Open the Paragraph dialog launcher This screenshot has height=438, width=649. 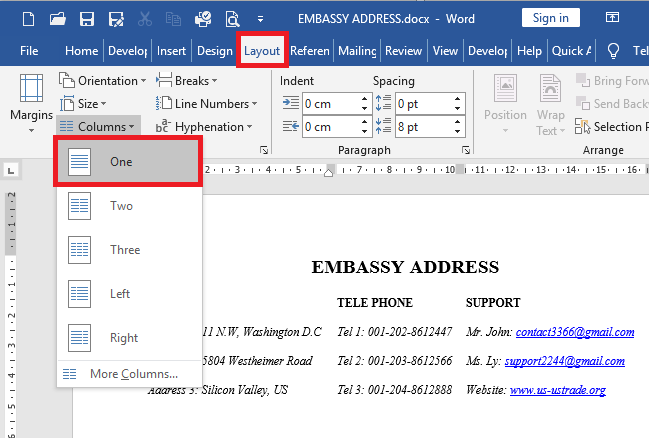click(466, 150)
